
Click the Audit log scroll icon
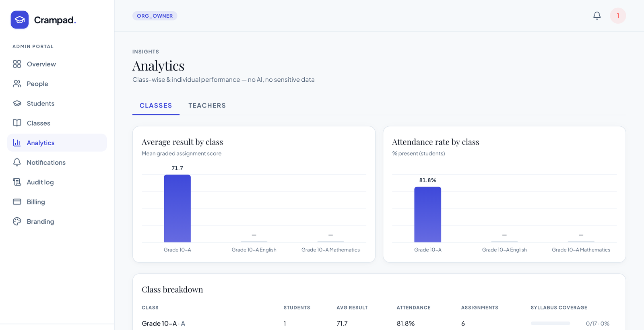[x=17, y=182]
